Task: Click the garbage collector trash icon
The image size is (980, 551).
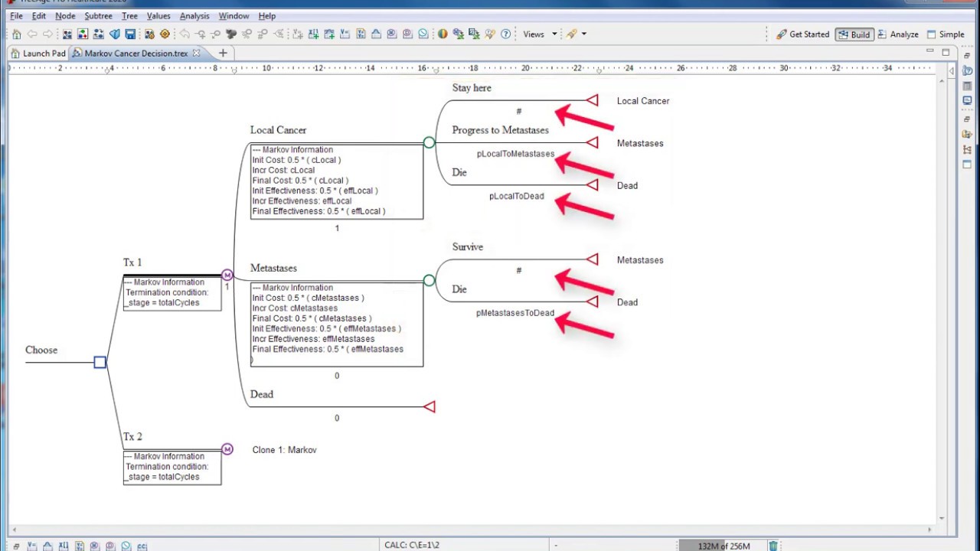Action: coord(773,546)
